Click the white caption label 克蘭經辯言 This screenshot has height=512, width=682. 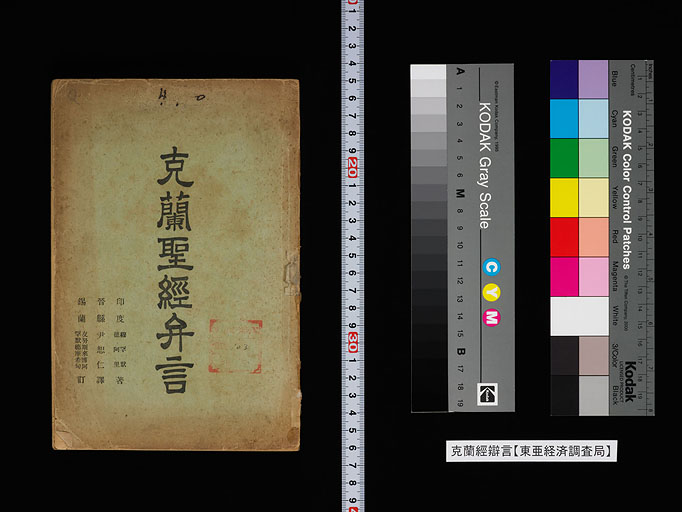click(529, 452)
